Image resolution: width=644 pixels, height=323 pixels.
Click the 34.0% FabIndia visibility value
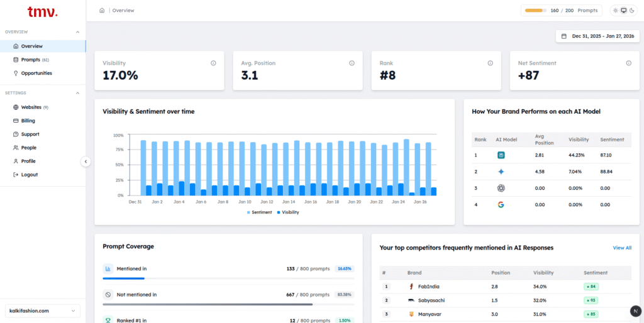click(x=540, y=287)
